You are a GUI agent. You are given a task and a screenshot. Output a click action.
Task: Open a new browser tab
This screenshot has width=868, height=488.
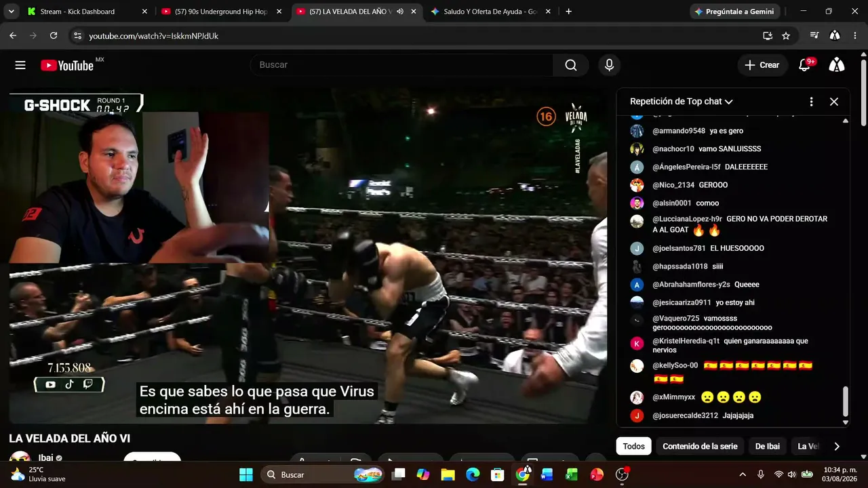568,12
